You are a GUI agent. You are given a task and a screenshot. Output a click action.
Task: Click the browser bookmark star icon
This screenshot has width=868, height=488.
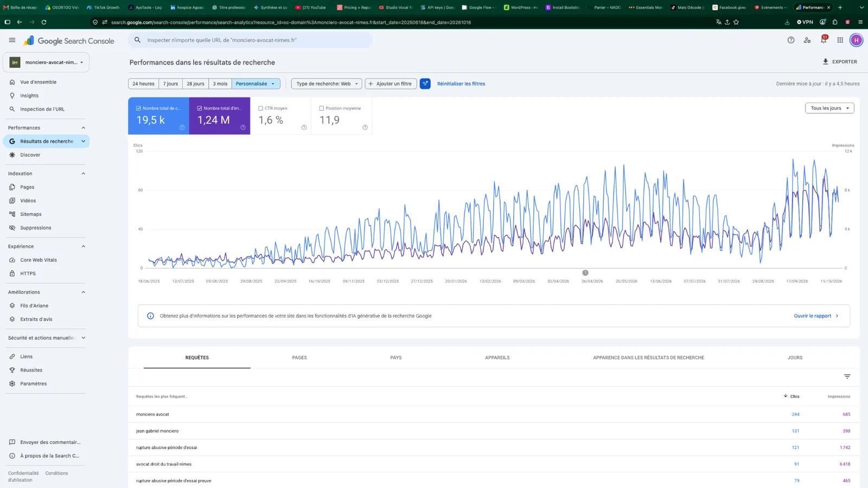coord(736,22)
